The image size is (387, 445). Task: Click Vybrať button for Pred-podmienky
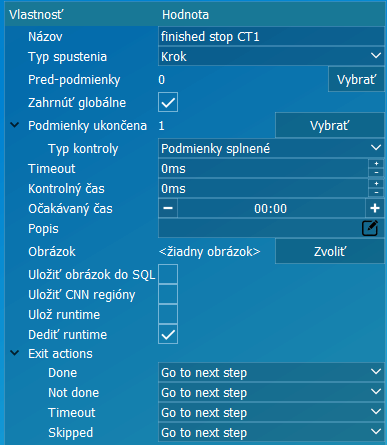click(x=356, y=79)
